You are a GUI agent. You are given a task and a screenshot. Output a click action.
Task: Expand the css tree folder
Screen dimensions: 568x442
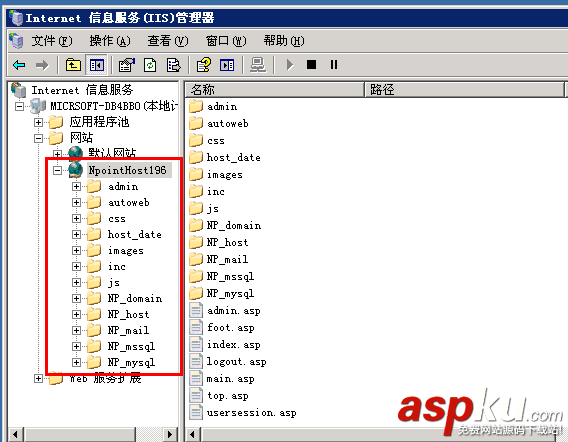[76, 218]
